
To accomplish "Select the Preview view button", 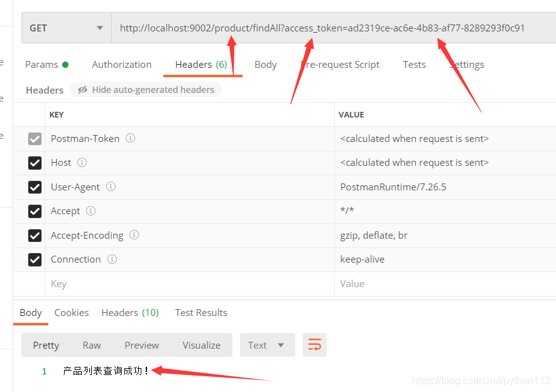I will 142,346.
